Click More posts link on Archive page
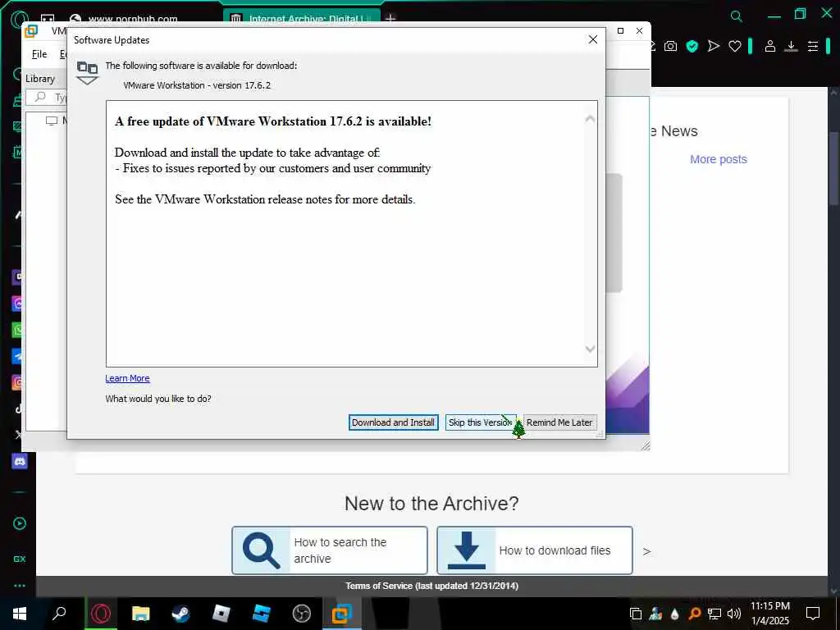Viewport: 840px width, 630px height. tap(718, 159)
